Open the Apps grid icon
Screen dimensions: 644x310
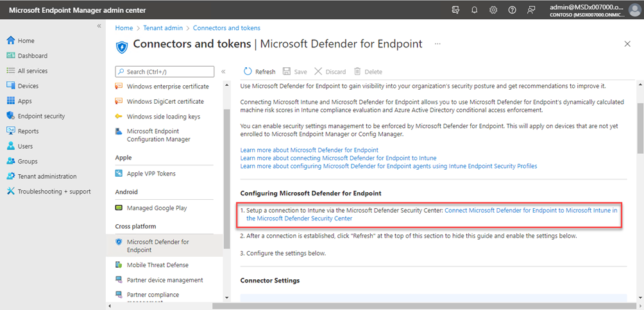point(11,101)
